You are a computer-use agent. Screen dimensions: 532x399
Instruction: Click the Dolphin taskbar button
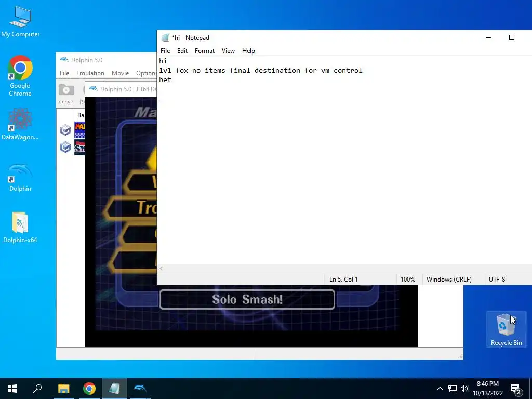click(x=140, y=389)
